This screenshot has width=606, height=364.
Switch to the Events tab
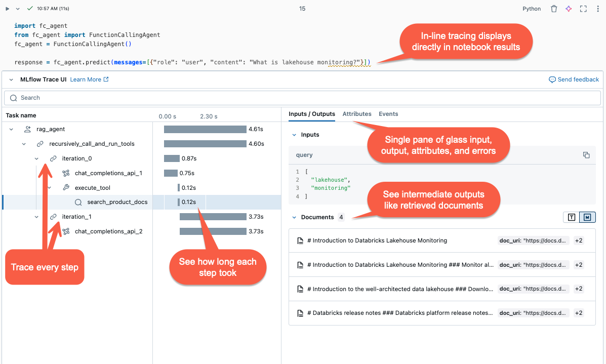[x=388, y=114]
